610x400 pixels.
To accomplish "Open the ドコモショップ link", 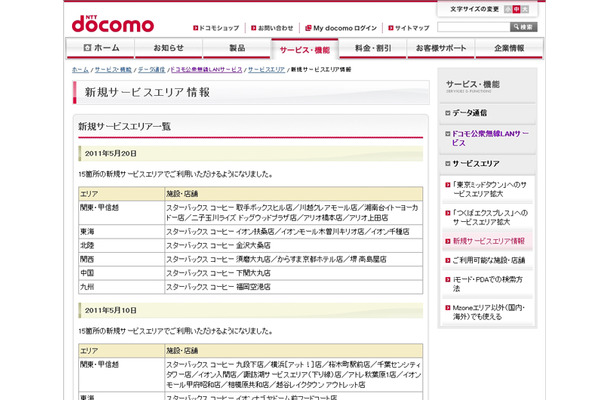I will coord(216,28).
